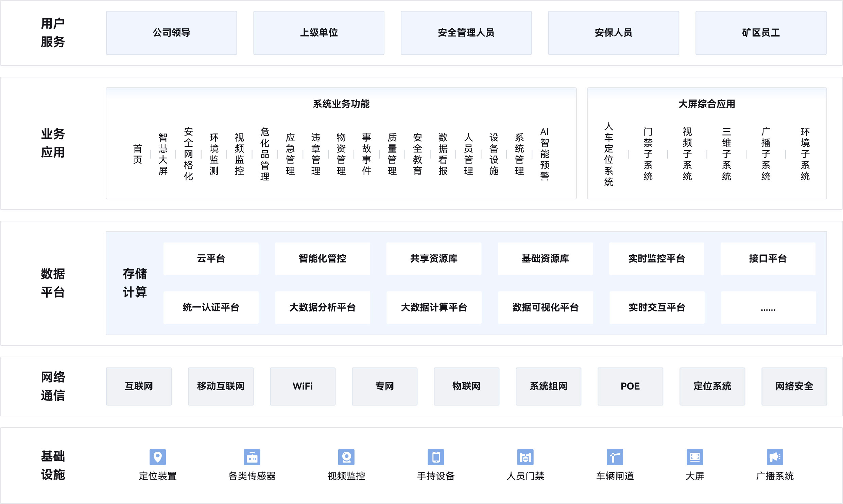Select the 大数据分析平台 tile

pos(322,308)
